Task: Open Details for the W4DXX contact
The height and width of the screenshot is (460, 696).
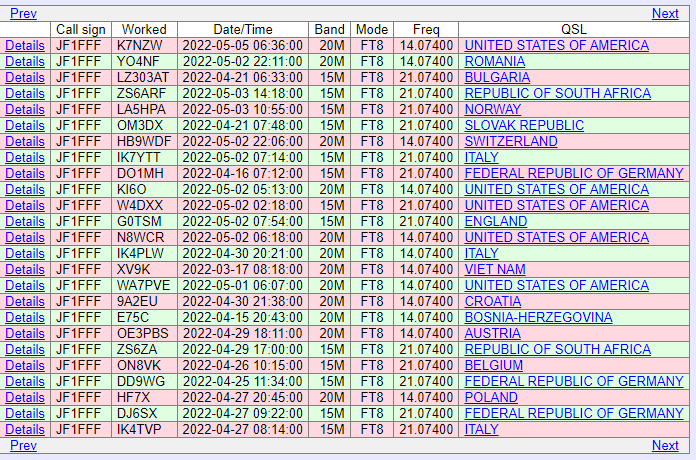Action: tap(25, 205)
